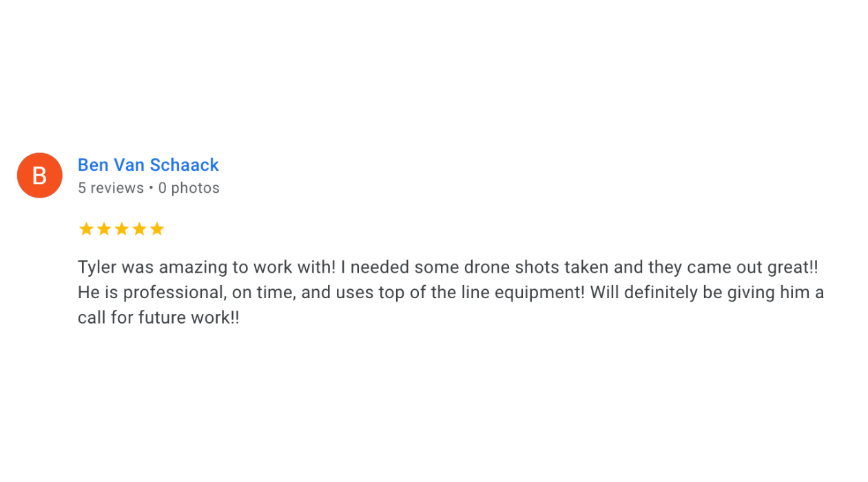
Task: Click "Will definitely be giving him a" text
Action: tap(707, 293)
